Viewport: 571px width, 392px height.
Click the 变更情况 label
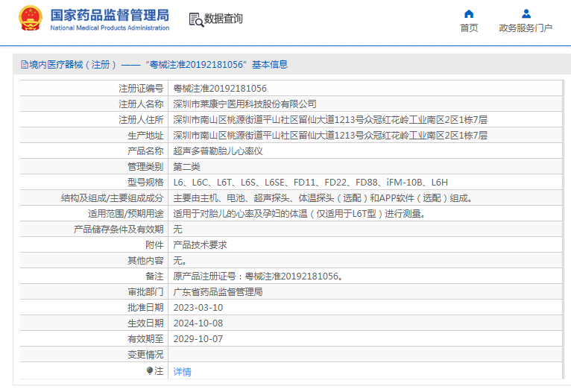[x=145, y=355]
